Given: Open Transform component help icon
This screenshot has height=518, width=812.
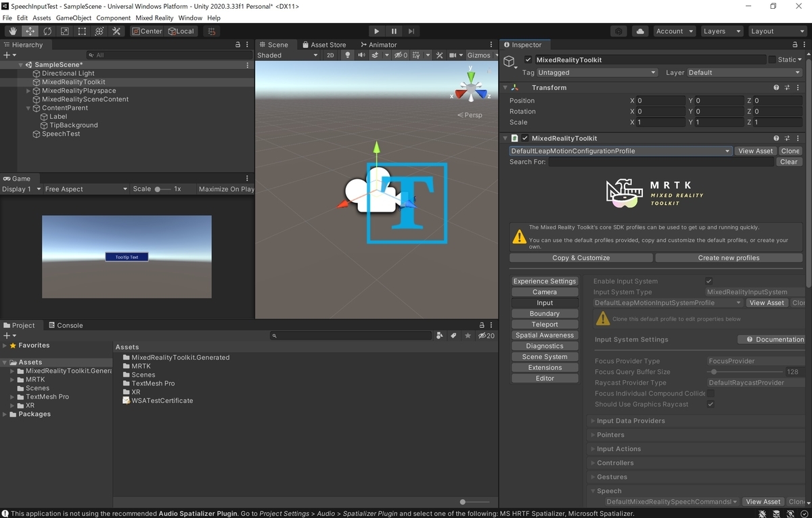Looking at the screenshot, I should [x=776, y=88].
